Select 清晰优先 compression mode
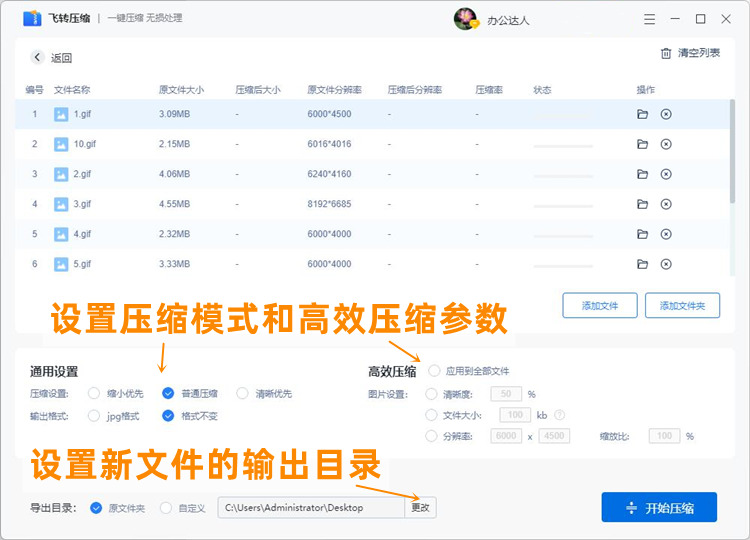750x540 pixels. pos(242,393)
